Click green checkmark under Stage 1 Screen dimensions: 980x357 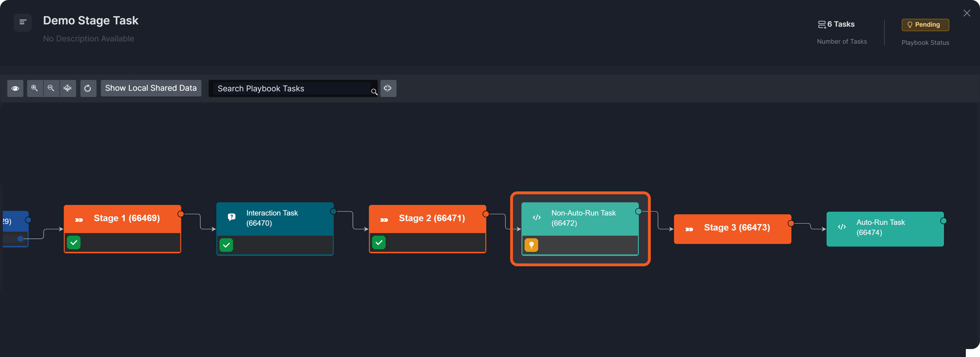tap(74, 242)
